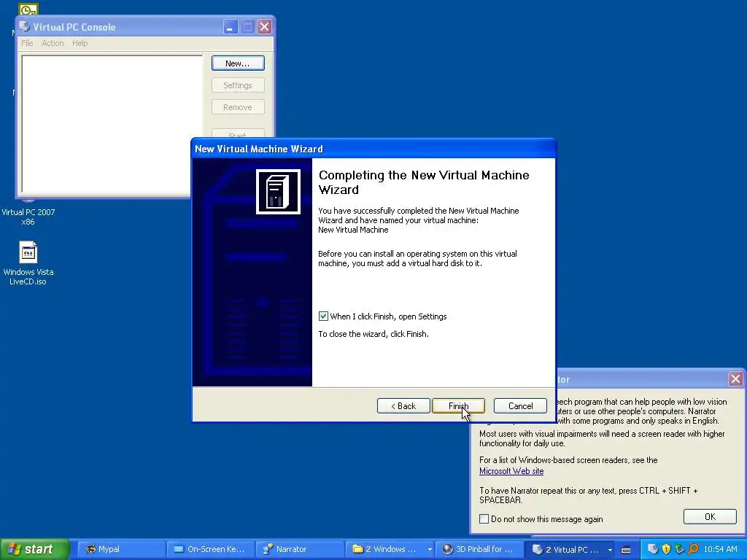Cancel the New Virtual Machine Wizard
Screen dimensions: 747x560
[520, 405]
